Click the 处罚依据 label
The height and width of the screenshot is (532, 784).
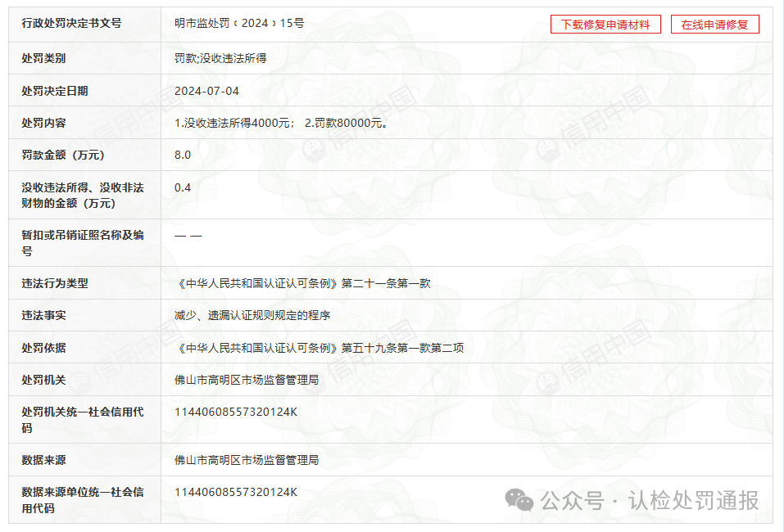coord(43,348)
